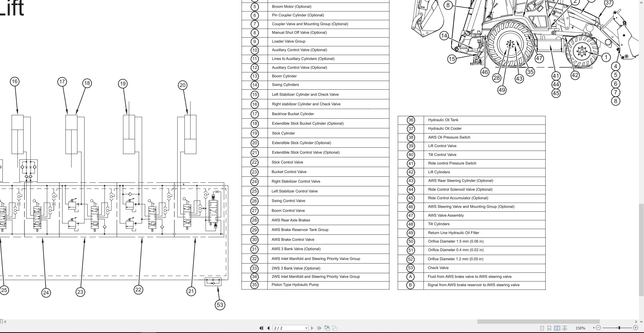Jump to the last page
Viewport: 644px width, 333px height.
tap(319, 328)
